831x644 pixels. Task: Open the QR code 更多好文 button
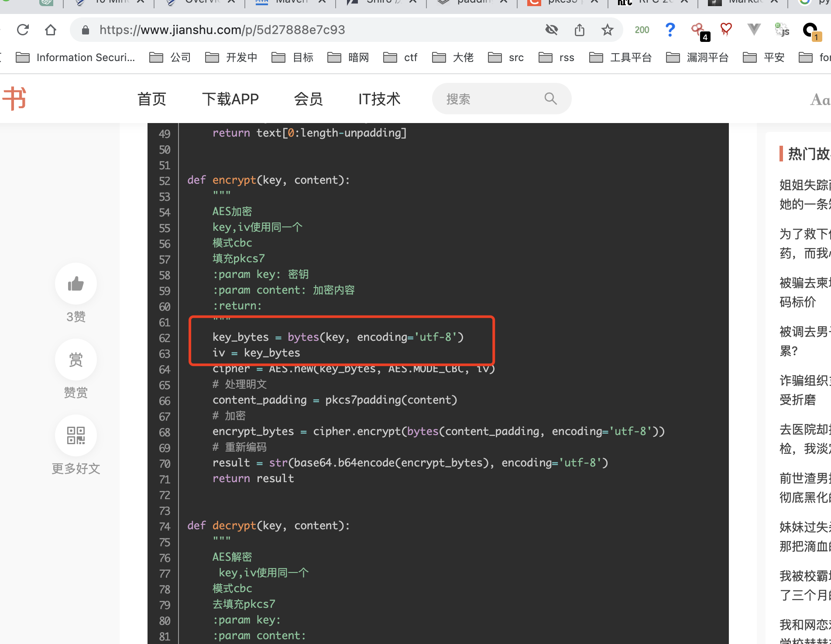pos(76,435)
